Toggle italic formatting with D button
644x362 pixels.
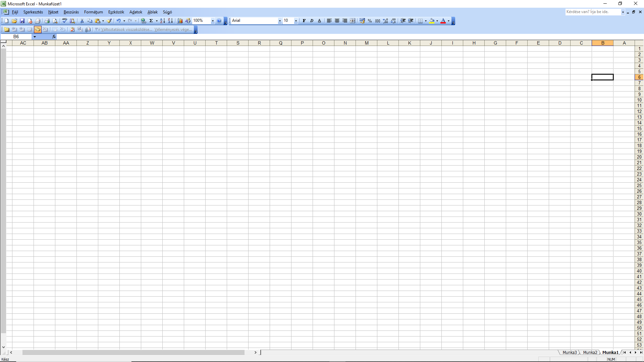pyautogui.click(x=312, y=21)
